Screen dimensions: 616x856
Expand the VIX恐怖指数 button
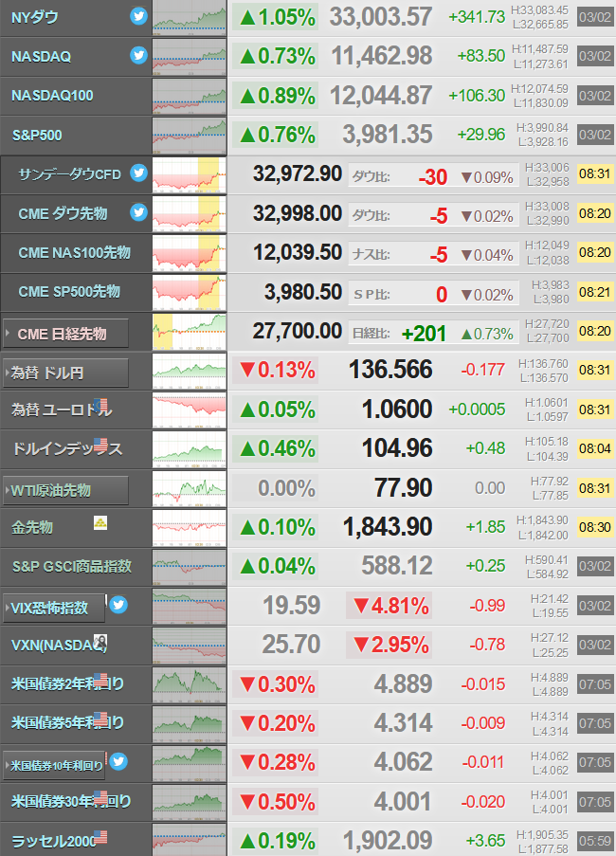pyautogui.click(x=54, y=608)
